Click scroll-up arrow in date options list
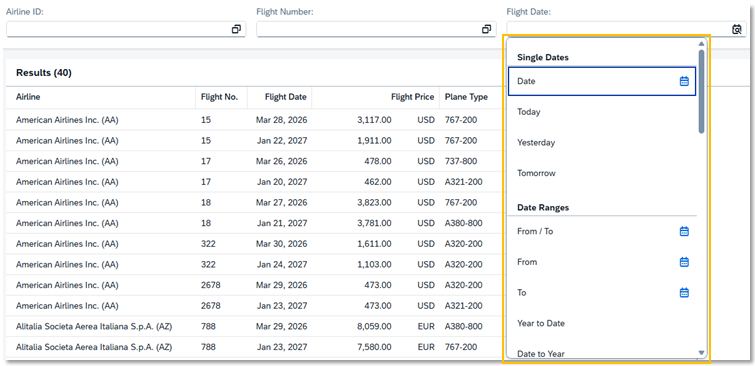This screenshot has height=366, width=755. (702, 43)
